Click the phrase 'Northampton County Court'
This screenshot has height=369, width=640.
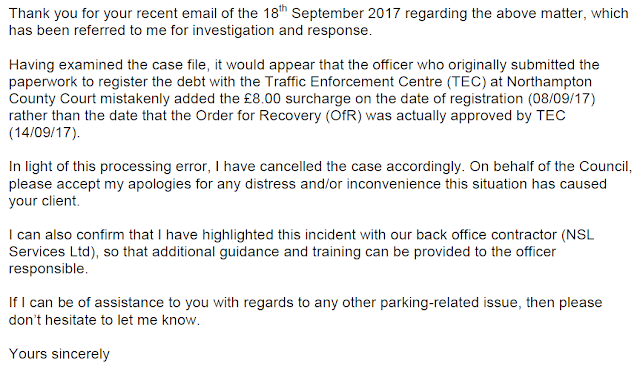300,90
